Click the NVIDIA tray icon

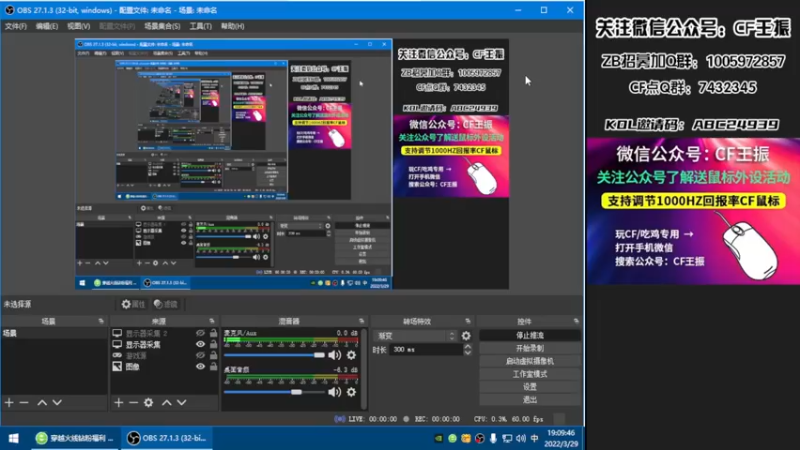438,438
